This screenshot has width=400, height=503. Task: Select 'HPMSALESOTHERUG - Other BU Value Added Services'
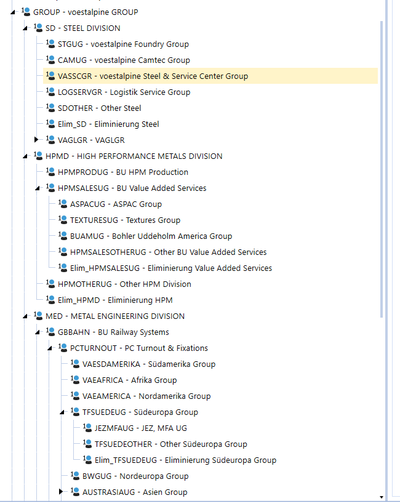tap(168, 252)
